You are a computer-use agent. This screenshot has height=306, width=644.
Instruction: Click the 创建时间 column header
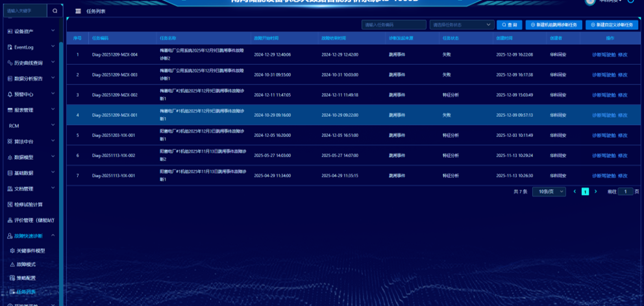pyautogui.click(x=504, y=38)
